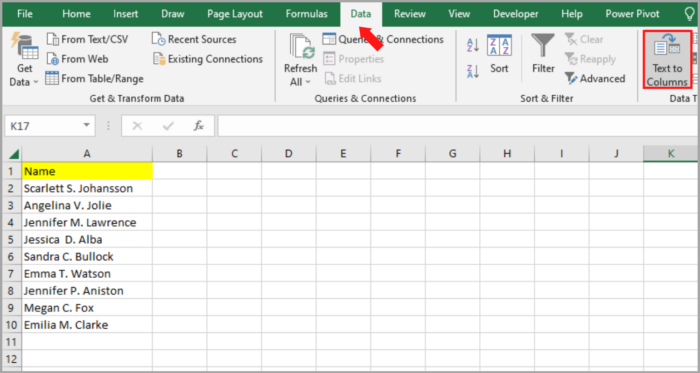Viewport: 700px width, 373px height.
Task: Select row 1 header
Action: point(12,171)
